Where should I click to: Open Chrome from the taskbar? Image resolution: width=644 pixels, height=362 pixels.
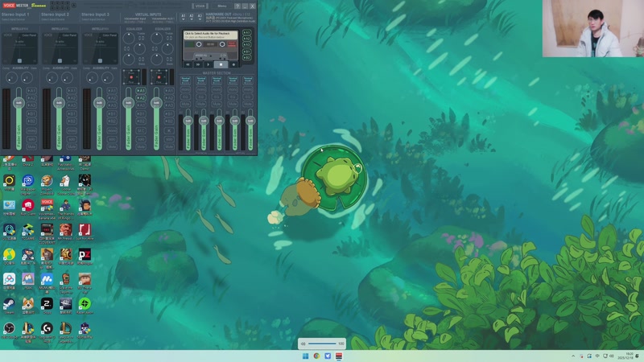pos(316,356)
